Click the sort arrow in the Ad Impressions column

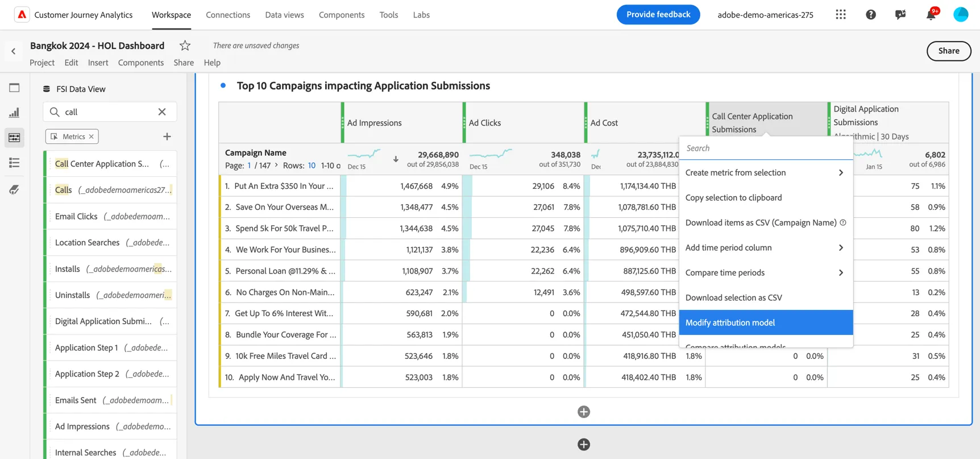coord(396,159)
